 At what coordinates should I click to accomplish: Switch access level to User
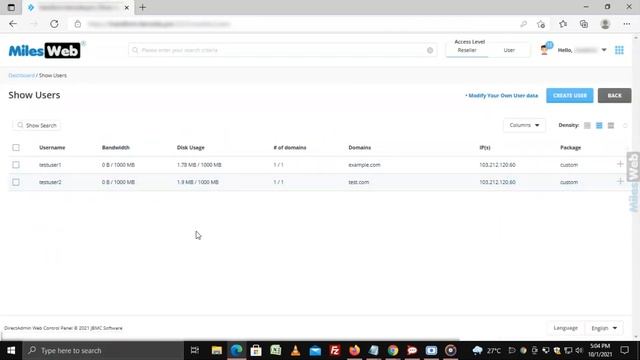pos(509,50)
